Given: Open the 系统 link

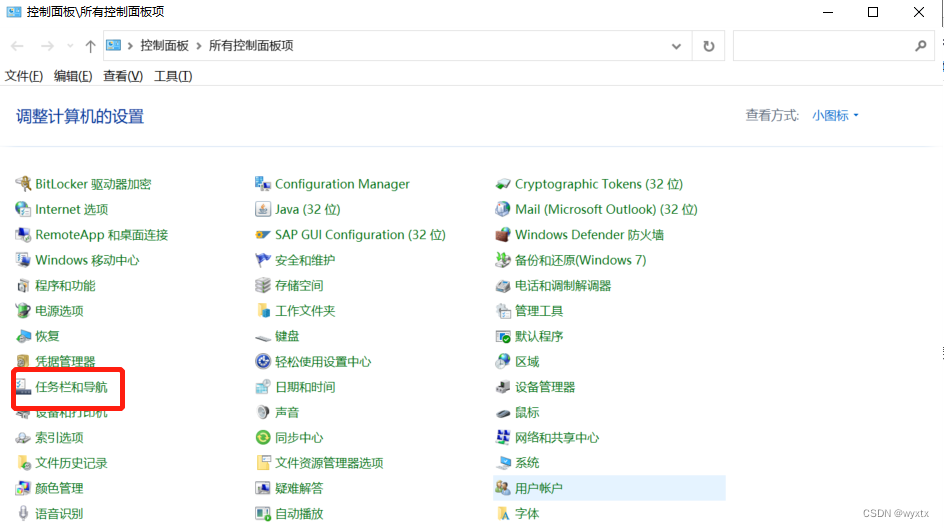Looking at the screenshot, I should [527, 463].
